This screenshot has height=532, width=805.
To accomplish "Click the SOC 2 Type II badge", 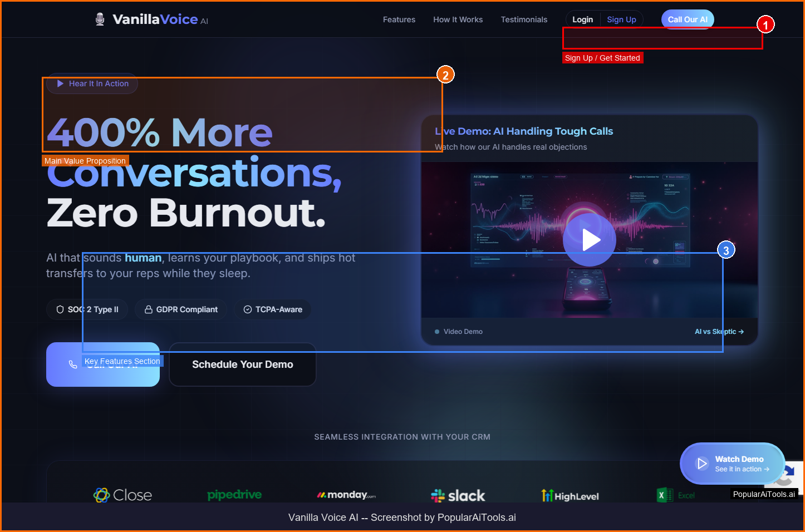I will pos(87,309).
